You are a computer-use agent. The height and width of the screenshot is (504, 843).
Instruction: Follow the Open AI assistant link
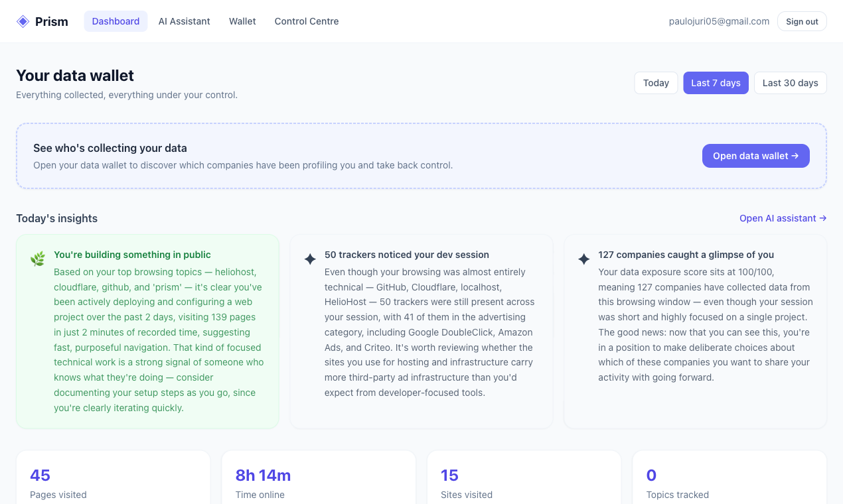783,218
